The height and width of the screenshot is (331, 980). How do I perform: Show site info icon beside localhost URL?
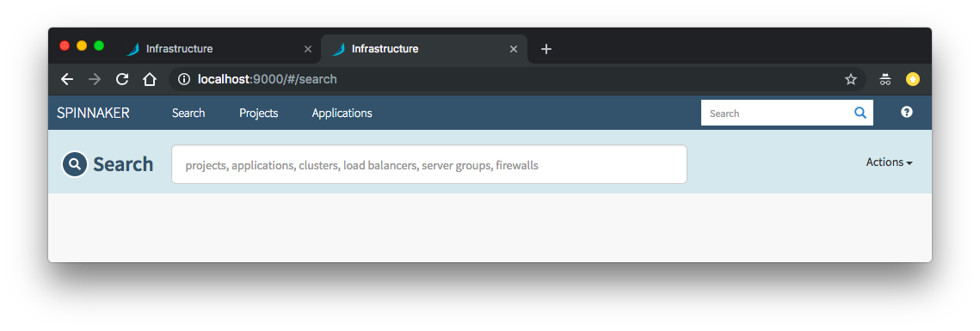coord(184,79)
